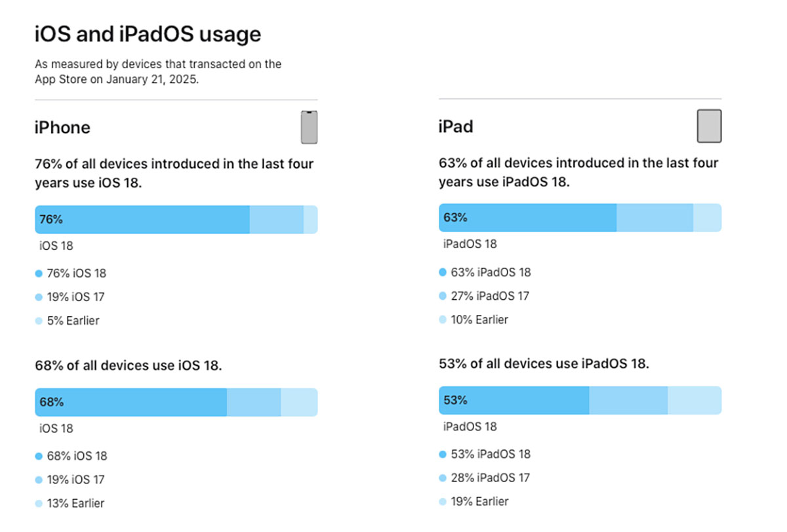Screen dimensions: 787x532
Task: Click the "iOS and iPadOS usage" title
Action: click(148, 34)
